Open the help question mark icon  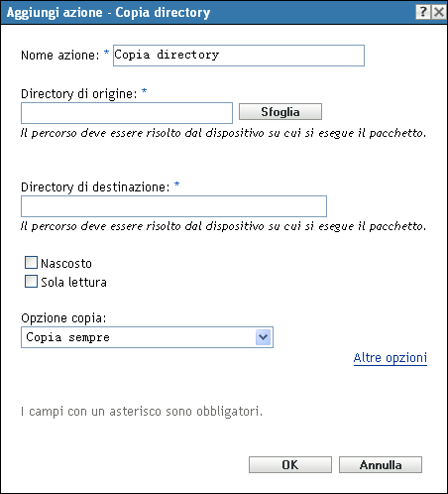click(423, 12)
